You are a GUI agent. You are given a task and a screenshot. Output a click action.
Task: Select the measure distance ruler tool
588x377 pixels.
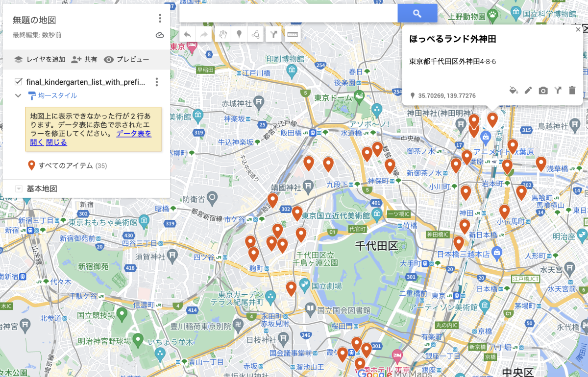tap(293, 34)
